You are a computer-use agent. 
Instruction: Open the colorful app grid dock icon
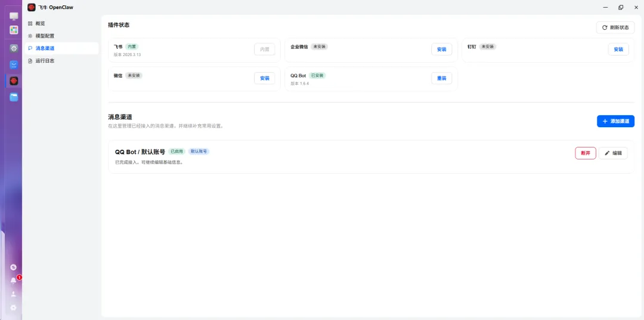click(14, 30)
